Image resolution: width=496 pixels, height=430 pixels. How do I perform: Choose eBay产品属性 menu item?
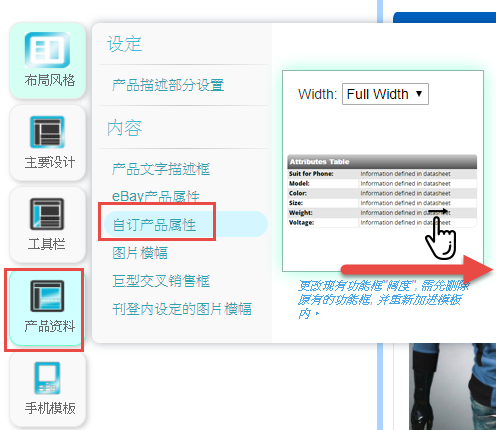click(x=156, y=196)
